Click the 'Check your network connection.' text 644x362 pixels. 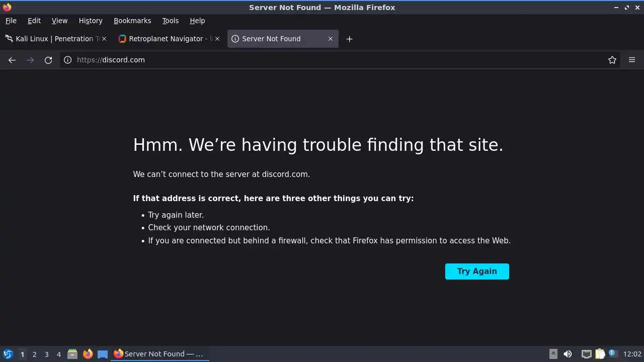209,228
